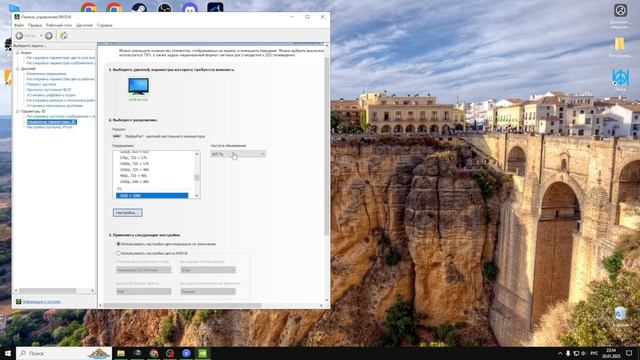Viewport: 640px width, 360px height.
Task: Open the Steam desktop icon
Action: tap(139, 7)
